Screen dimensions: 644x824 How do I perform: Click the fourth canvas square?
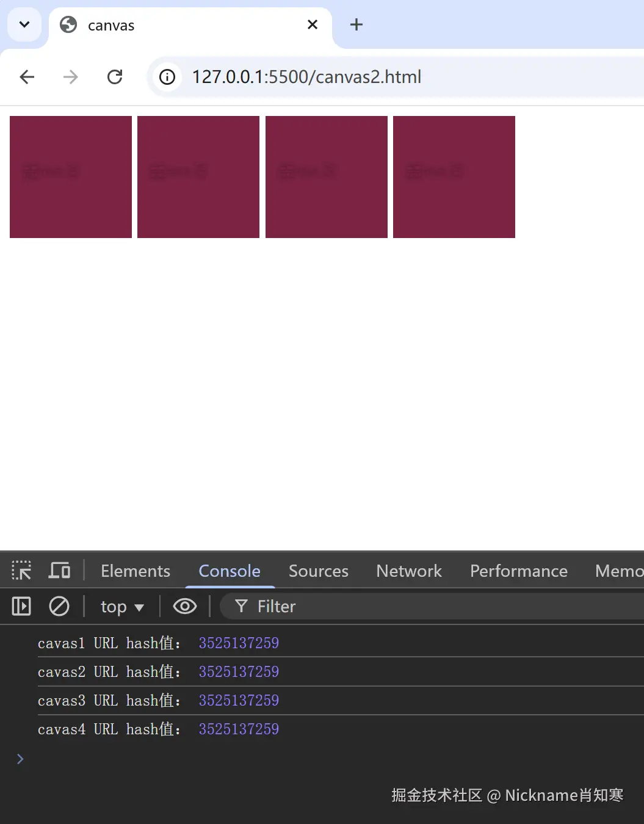pos(454,177)
